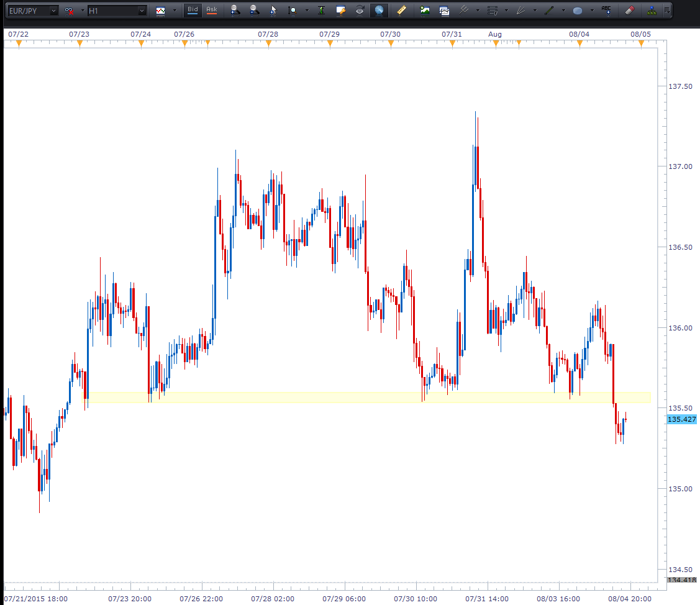Image resolution: width=700 pixels, height=605 pixels.
Task: Select the eraser tool
Action: click(x=630, y=11)
